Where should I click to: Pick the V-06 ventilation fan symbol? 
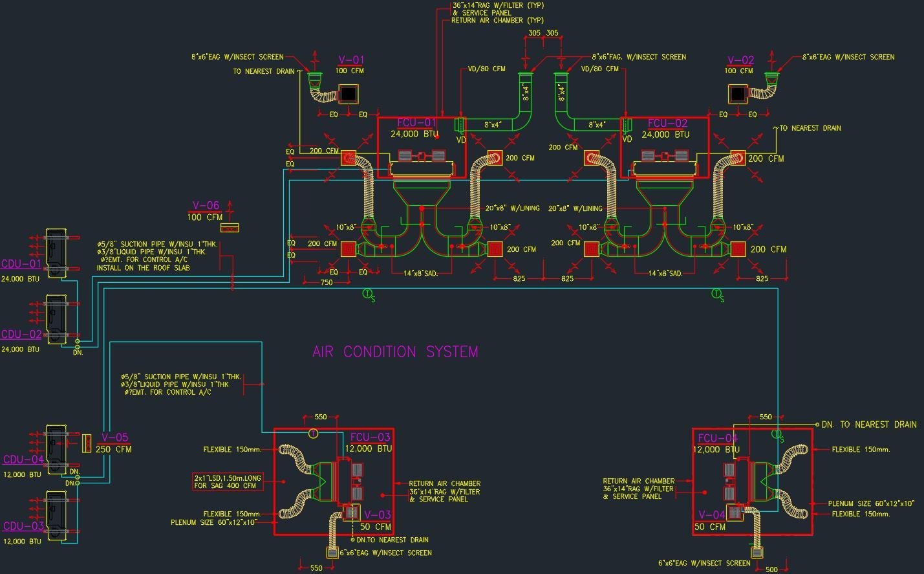[230, 228]
